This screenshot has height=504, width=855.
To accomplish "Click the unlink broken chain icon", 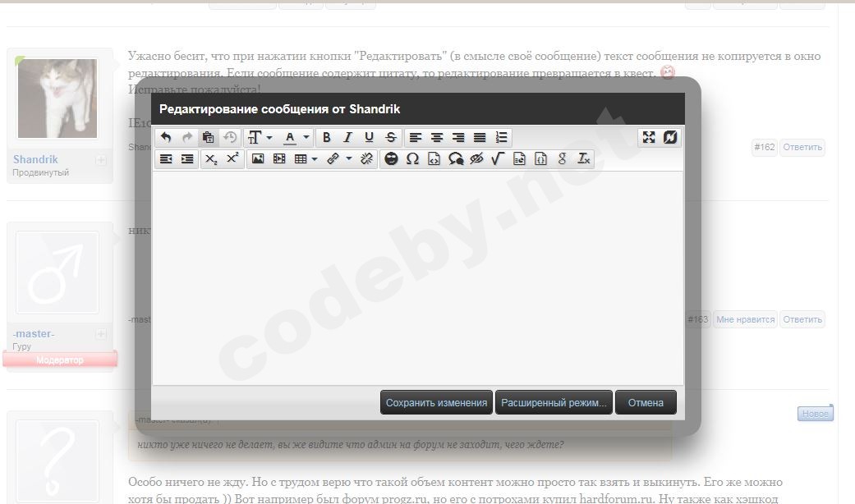I will [x=366, y=158].
